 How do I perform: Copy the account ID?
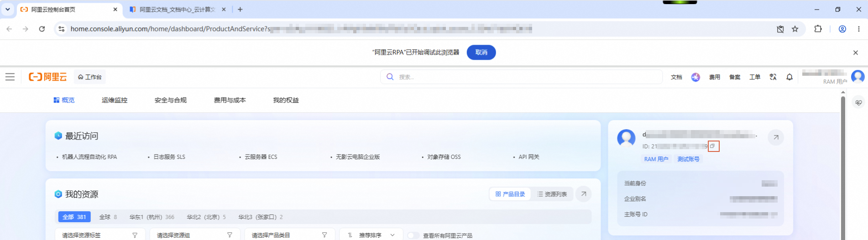coord(712,146)
